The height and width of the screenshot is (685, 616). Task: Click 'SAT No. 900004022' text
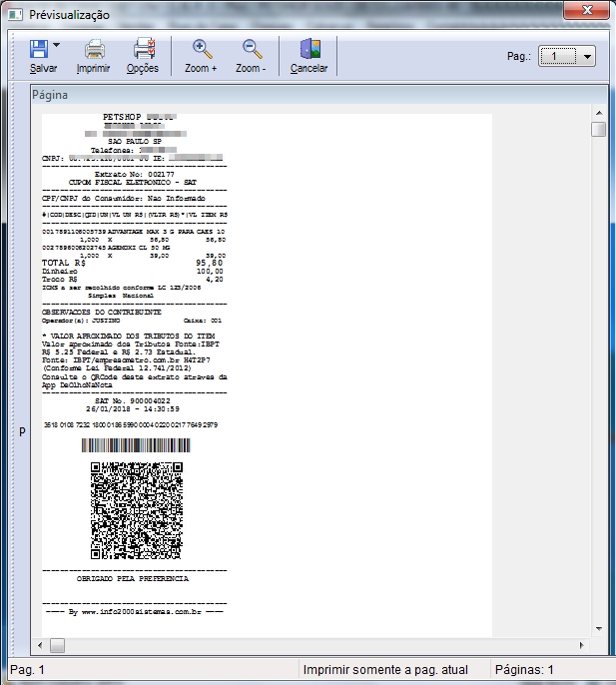tap(133, 400)
